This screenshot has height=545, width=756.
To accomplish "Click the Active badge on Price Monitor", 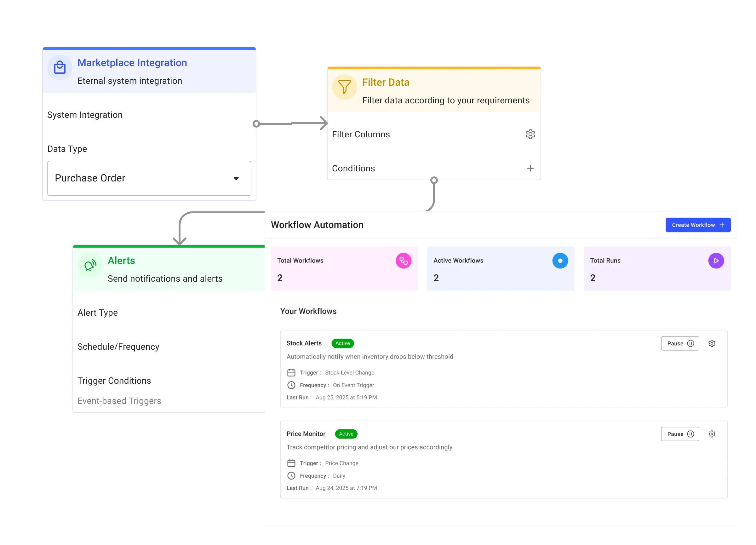I will pos(346,434).
